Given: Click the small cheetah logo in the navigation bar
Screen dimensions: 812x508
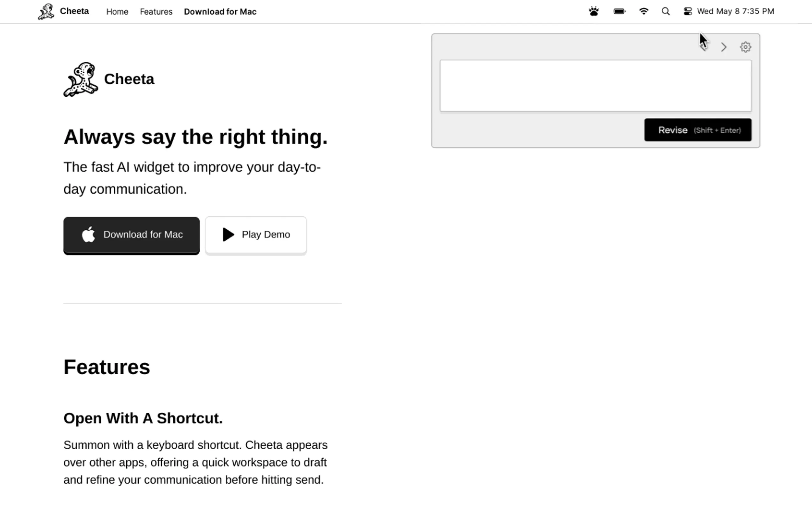Looking at the screenshot, I should tap(46, 12).
